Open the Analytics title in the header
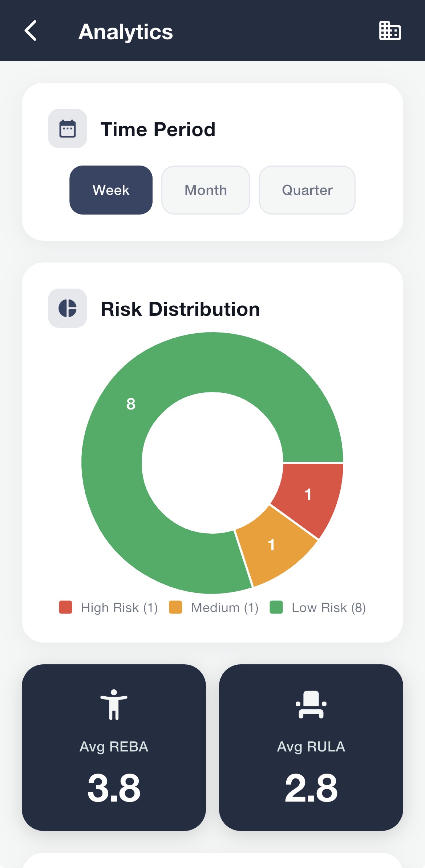 click(125, 31)
